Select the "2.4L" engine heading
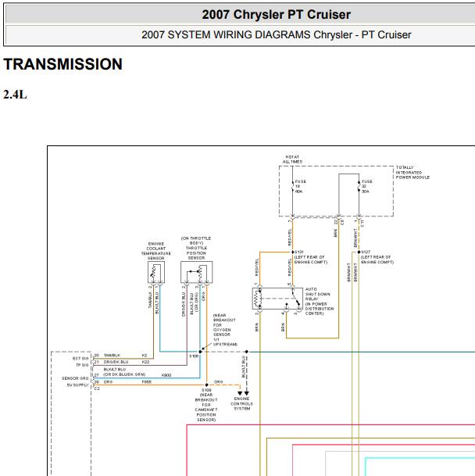The height and width of the screenshot is (476, 475). coord(15,95)
